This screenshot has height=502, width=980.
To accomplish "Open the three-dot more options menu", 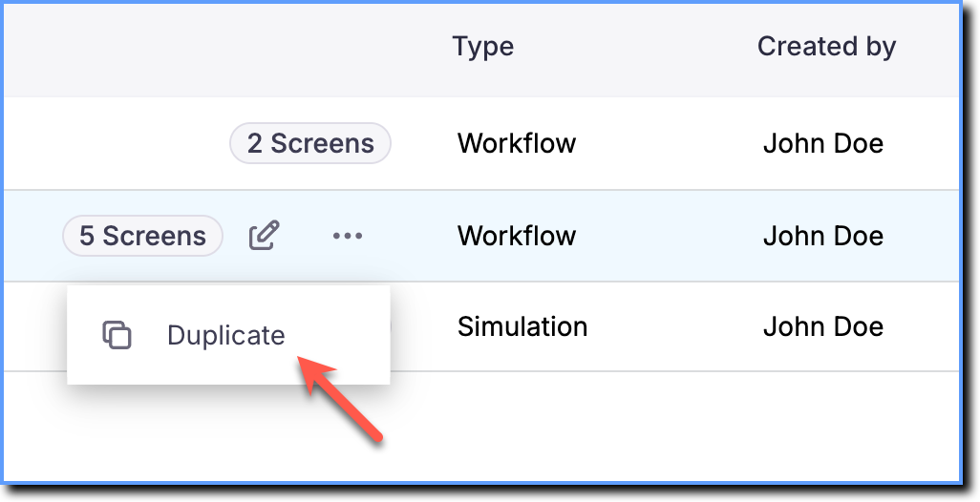I will click(348, 236).
